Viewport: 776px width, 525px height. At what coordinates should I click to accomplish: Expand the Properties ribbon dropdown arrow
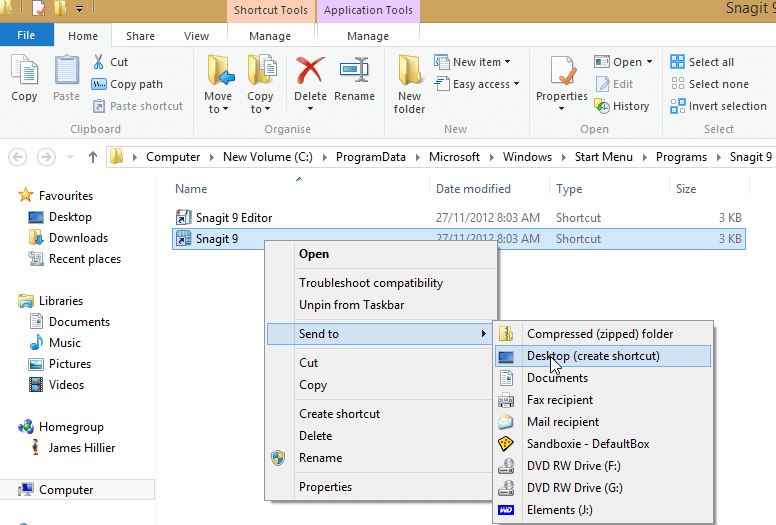point(562,109)
